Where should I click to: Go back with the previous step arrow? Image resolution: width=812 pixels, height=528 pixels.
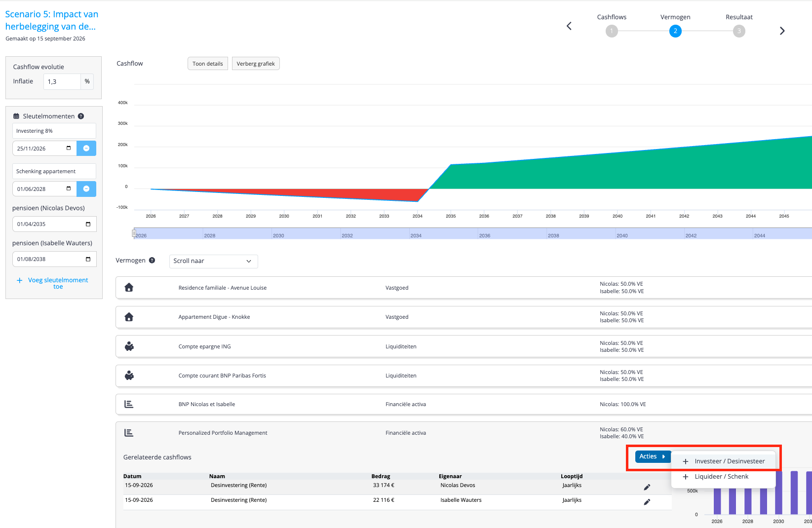[x=569, y=26]
